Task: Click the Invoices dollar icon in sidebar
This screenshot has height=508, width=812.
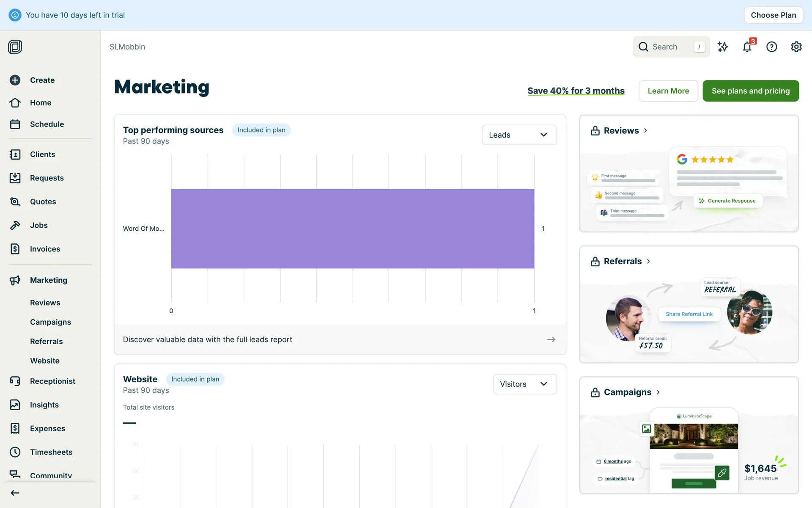Action: [15, 249]
